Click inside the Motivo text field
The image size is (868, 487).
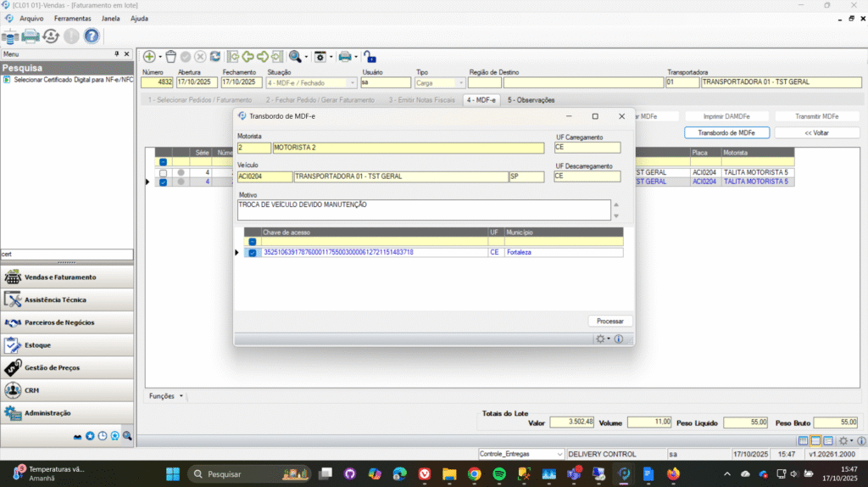pyautogui.click(x=424, y=210)
